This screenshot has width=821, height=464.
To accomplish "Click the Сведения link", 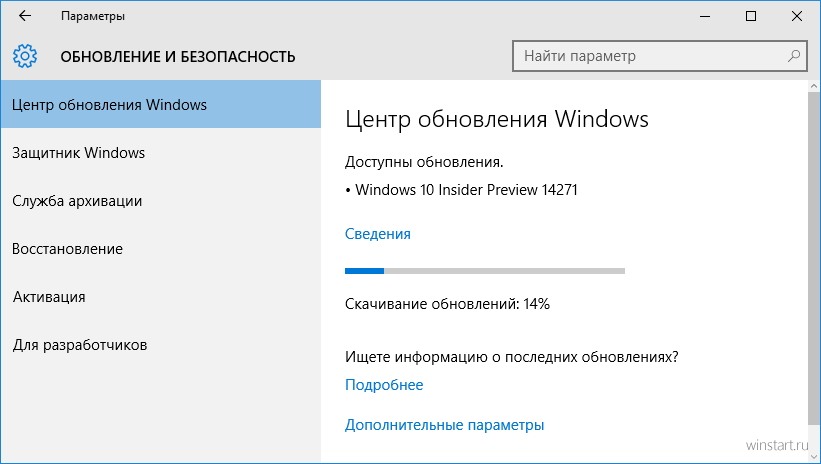I will [x=378, y=234].
